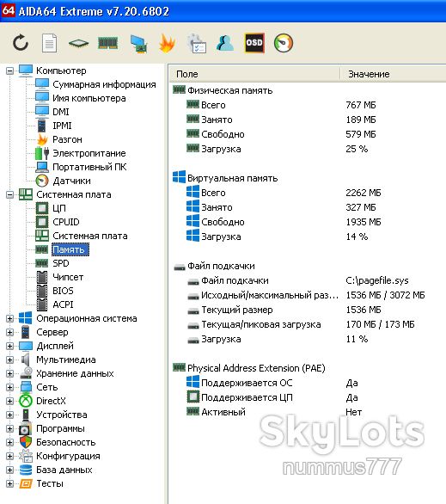
Task: Expand the Устройства tree node
Action: coord(10,415)
